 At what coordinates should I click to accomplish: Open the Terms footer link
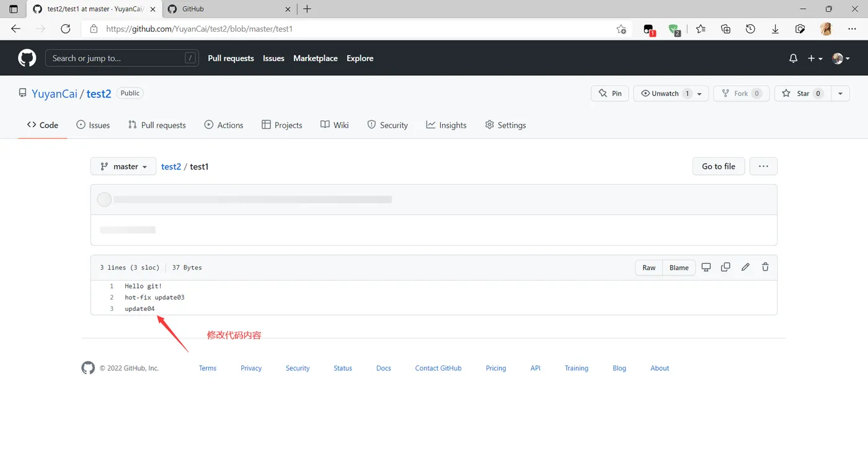(x=208, y=368)
